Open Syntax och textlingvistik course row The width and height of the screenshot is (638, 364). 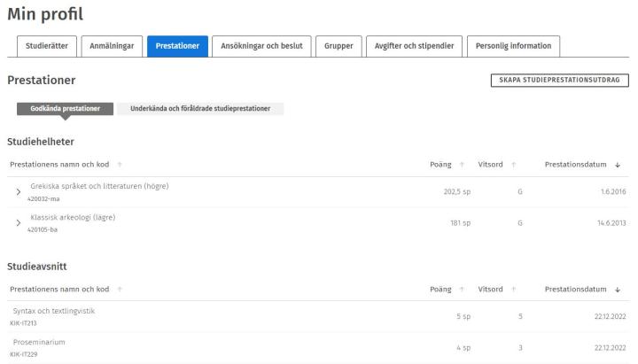pos(54,311)
